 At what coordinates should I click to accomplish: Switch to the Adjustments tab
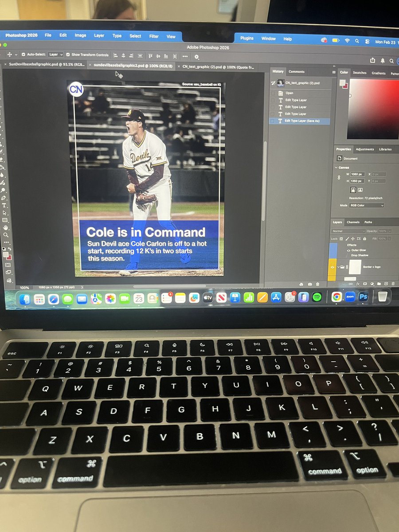coord(365,149)
